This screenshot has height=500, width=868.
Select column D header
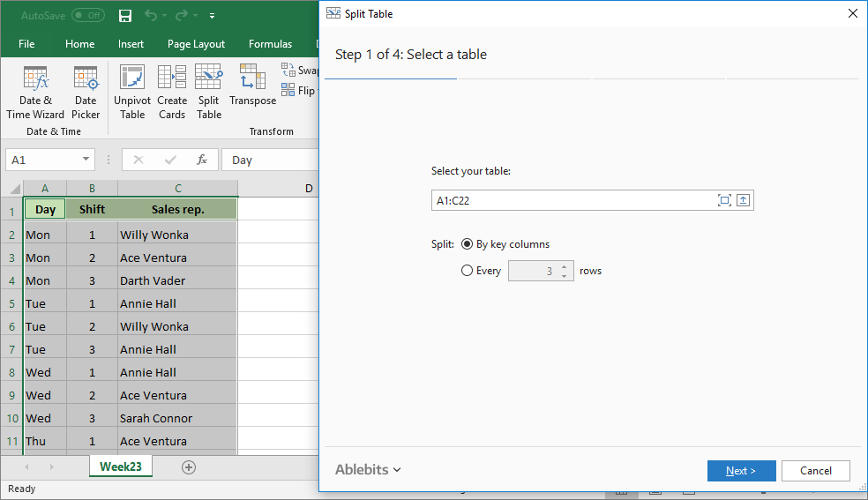point(279,188)
